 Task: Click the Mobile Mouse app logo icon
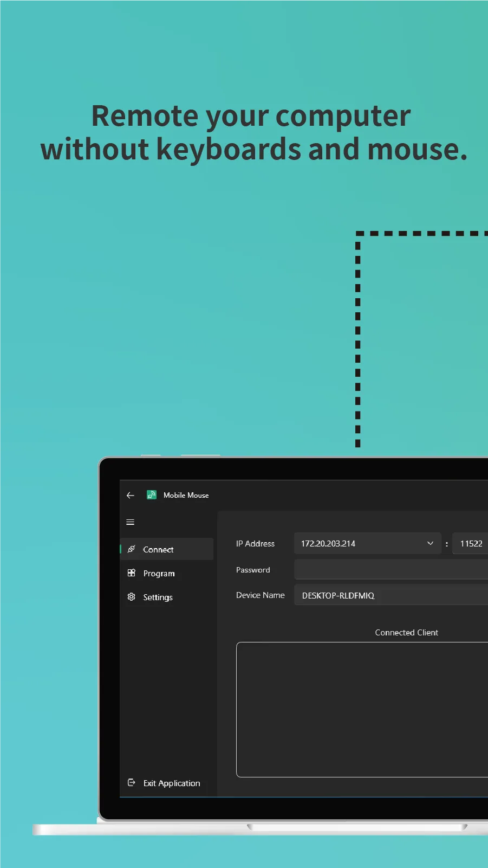coord(152,495)
